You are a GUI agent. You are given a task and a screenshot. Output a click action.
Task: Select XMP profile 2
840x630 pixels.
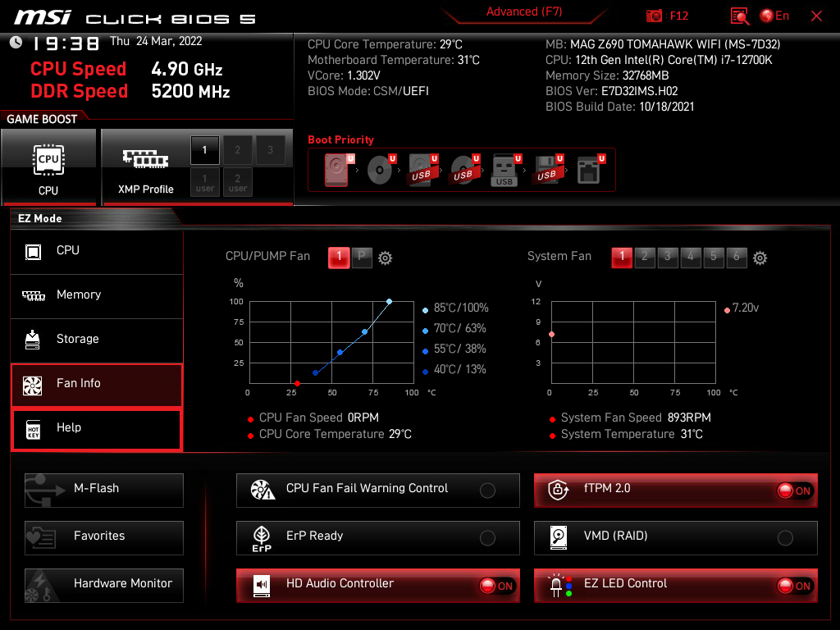click(x=237, y=150)
